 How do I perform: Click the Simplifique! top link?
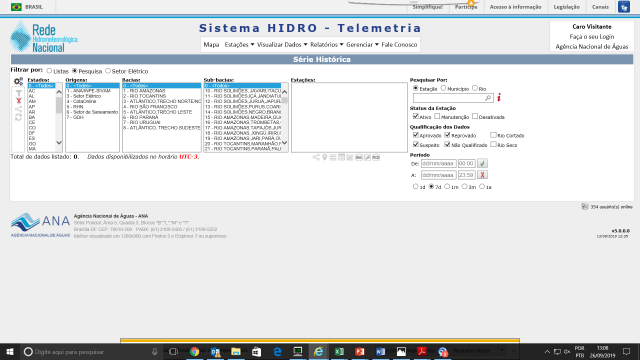click(427, 7)
